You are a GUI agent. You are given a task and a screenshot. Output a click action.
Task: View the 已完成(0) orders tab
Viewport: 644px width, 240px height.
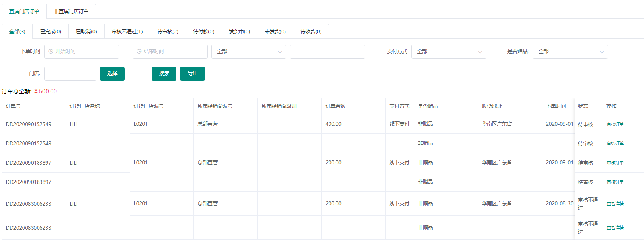point(51,32)
